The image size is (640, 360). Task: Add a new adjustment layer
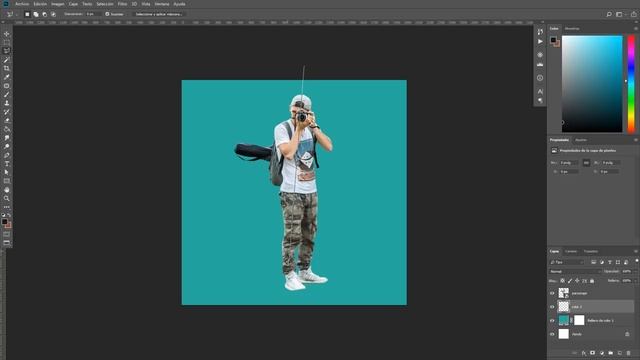[x=602, y=353]
